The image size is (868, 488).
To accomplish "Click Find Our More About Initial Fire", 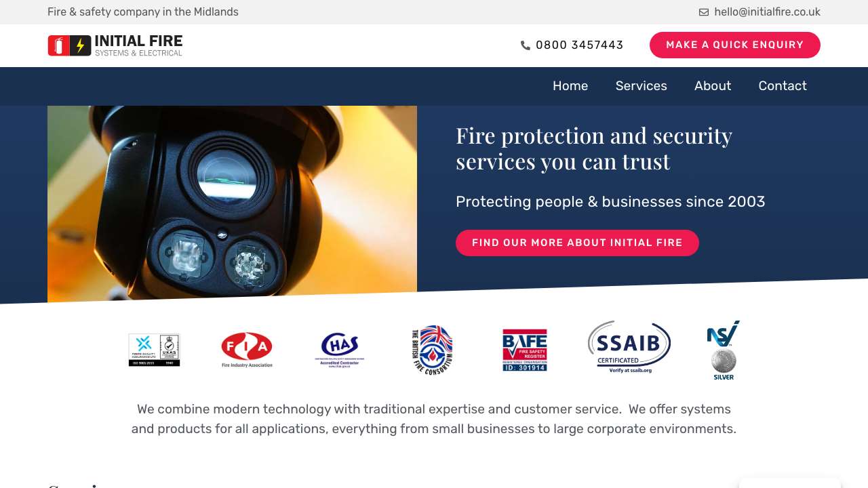I will pos(577,243).
